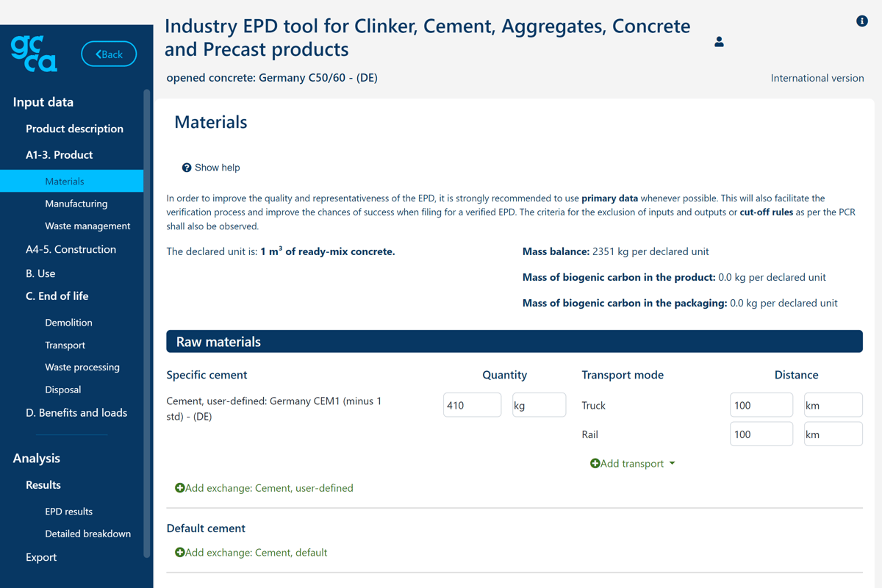This screenshot has width=882, height=588.
Task: Click the GCCA logo in the sidebar
Action: coord(32,54)
